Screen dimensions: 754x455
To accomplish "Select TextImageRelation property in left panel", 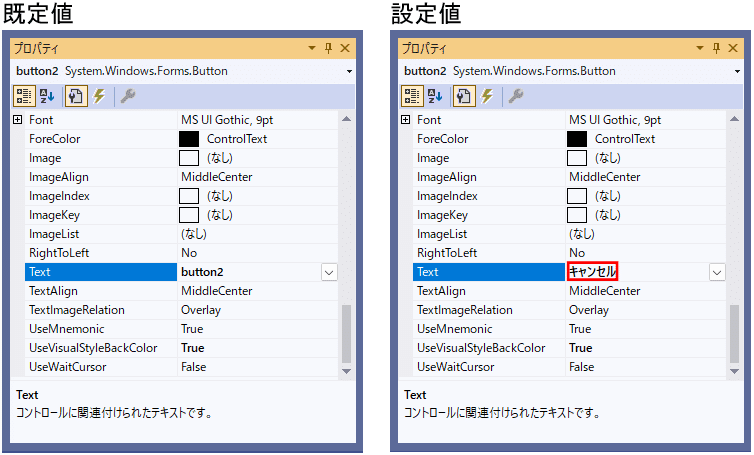I will coord(101,310).
